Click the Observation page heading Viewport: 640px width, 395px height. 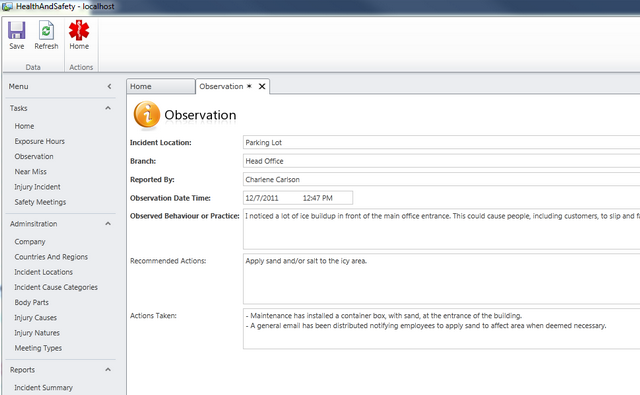(200, 115)
